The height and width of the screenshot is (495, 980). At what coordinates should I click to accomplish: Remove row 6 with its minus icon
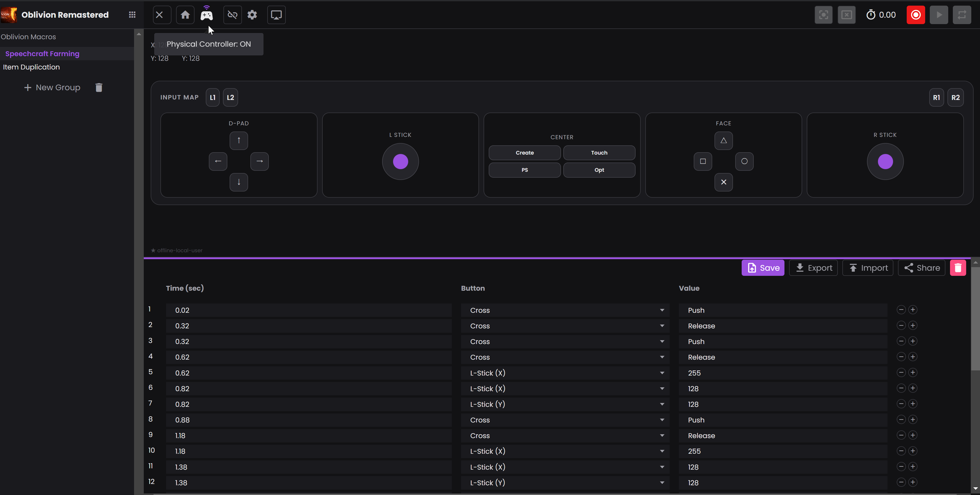pos(901,388)
